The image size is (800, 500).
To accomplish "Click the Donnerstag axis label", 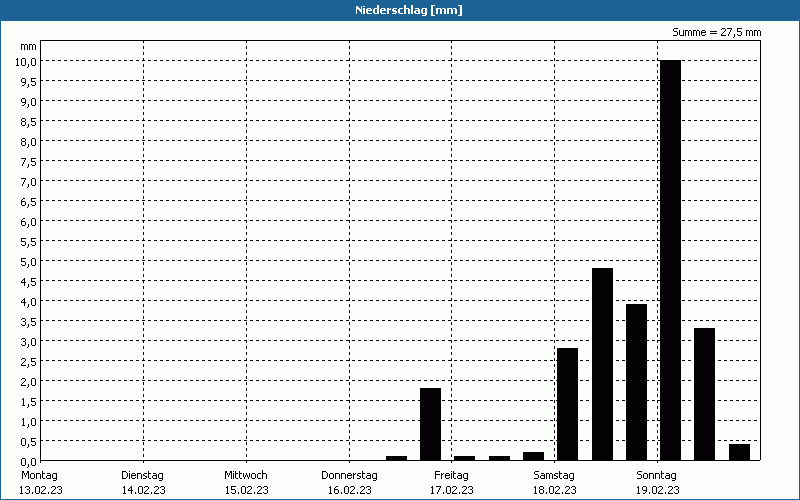I will pos(349,475).
